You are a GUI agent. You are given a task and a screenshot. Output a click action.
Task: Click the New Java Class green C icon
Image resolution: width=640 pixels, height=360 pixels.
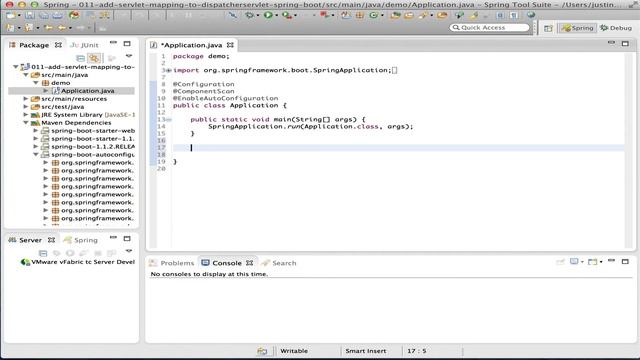373,15
